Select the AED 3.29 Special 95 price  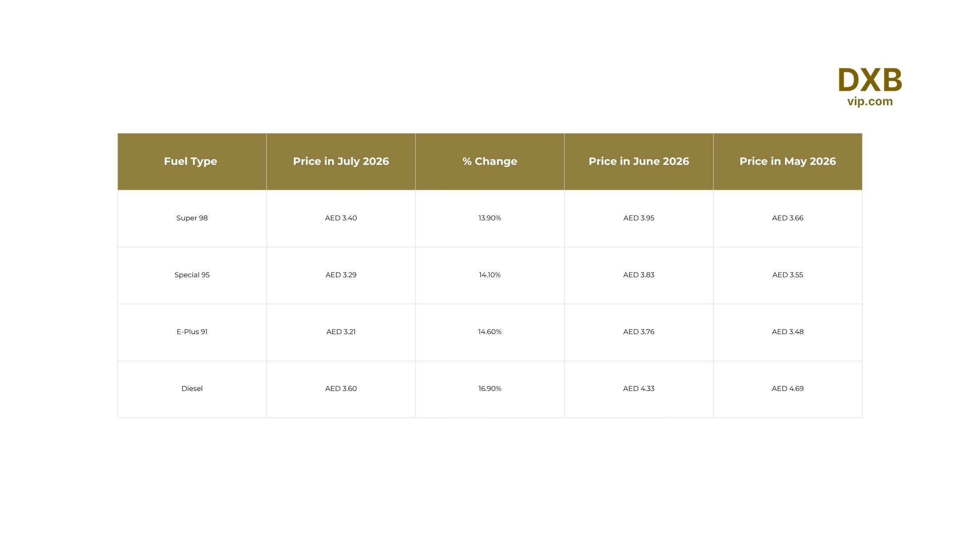click(x=341, y=275)
